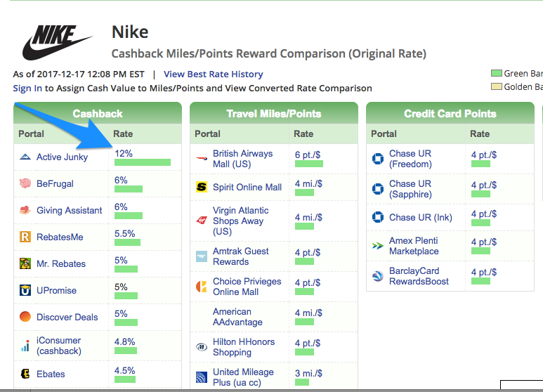The width and height of the screenshot is (543, 392).
Task: Open the Chase UR (Ink) link
Action: tap(420, 217)
